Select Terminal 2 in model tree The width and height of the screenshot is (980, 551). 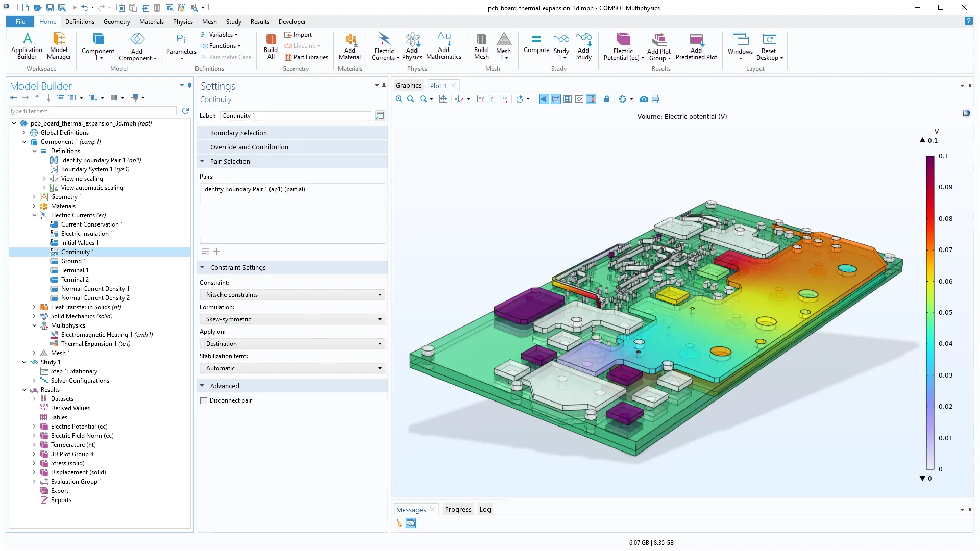tap(75, 280)
